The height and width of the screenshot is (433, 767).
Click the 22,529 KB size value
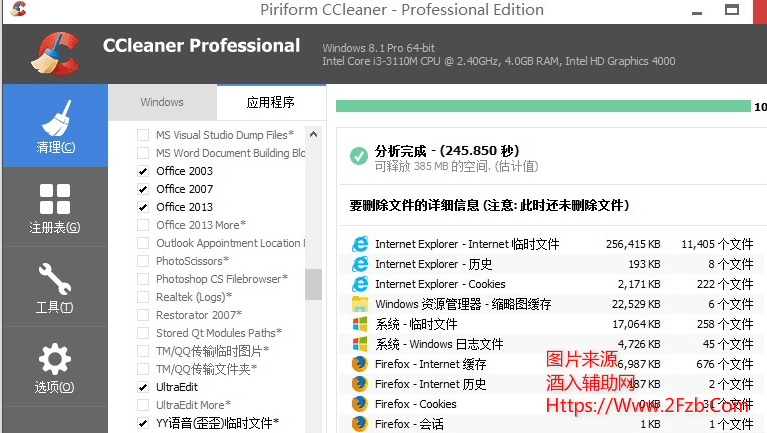636,304
